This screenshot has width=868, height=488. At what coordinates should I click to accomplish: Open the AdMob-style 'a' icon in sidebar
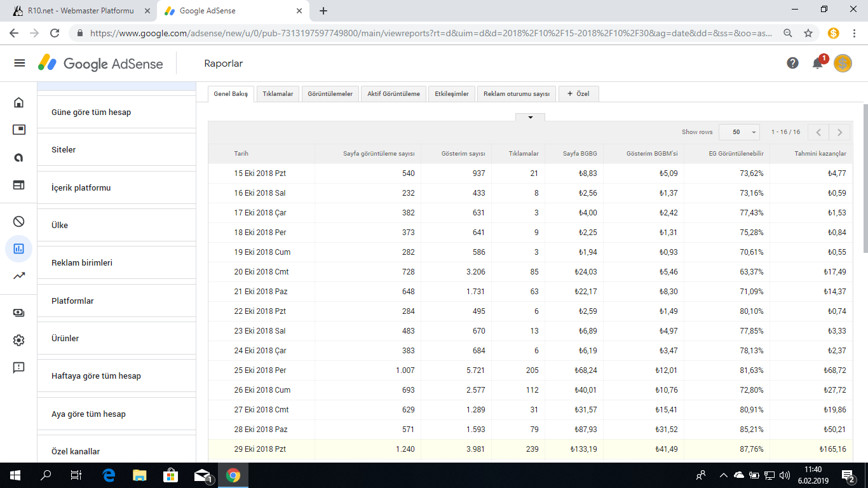point(19,158)
